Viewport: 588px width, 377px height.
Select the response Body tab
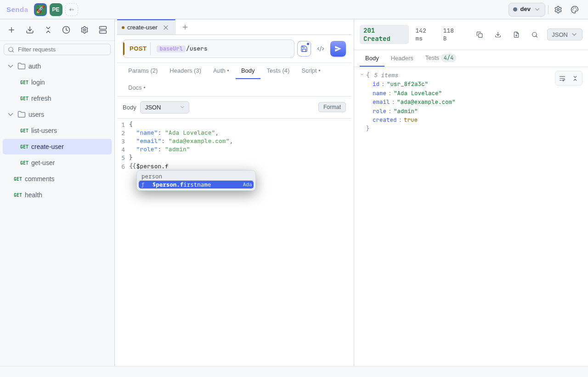(372, 58)
